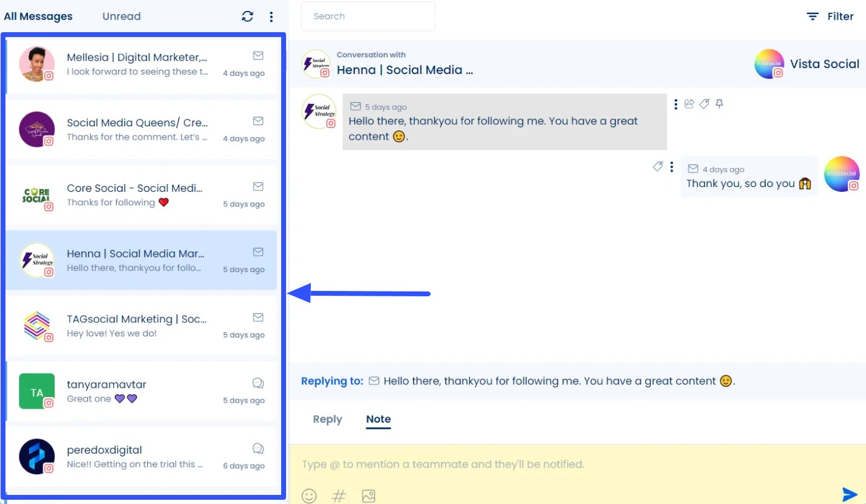Open the emoji picker in the note editor

click(309, 495)
